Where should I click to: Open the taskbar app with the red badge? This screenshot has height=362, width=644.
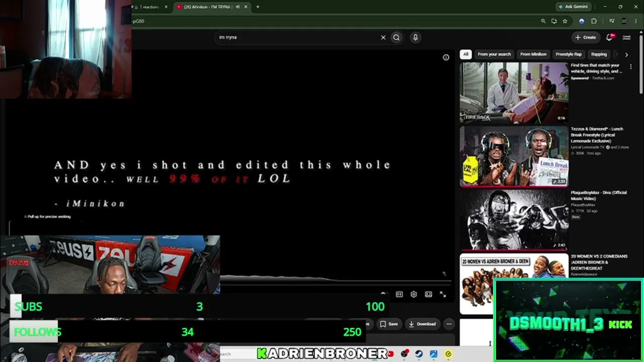(404, 354)
